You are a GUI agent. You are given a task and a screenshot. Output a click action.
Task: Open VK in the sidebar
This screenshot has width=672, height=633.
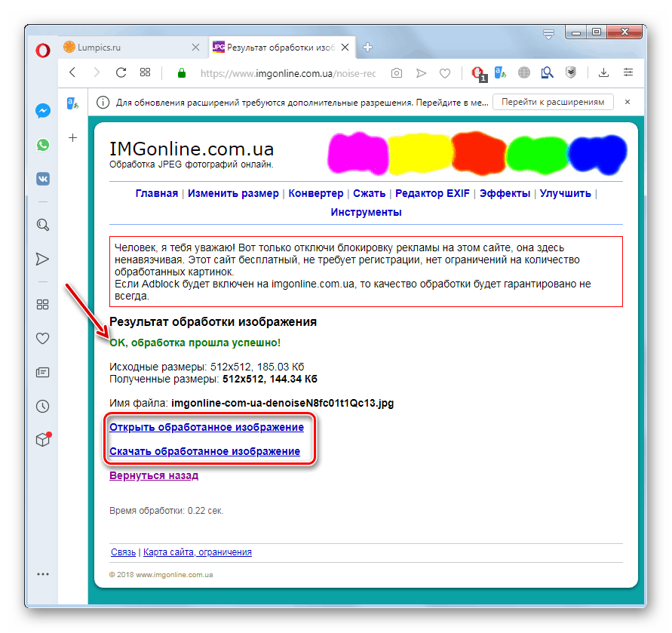click(x=43, y=179)
